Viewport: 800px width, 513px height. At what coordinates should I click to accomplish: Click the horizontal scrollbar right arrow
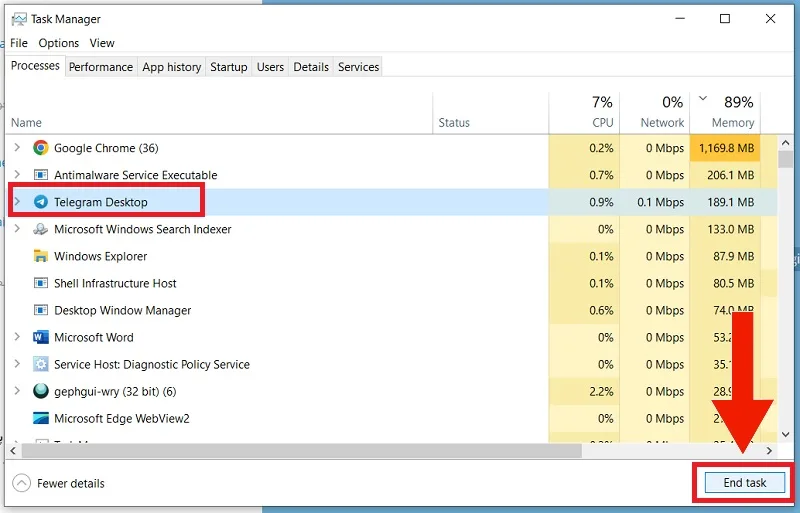(769, 451)
